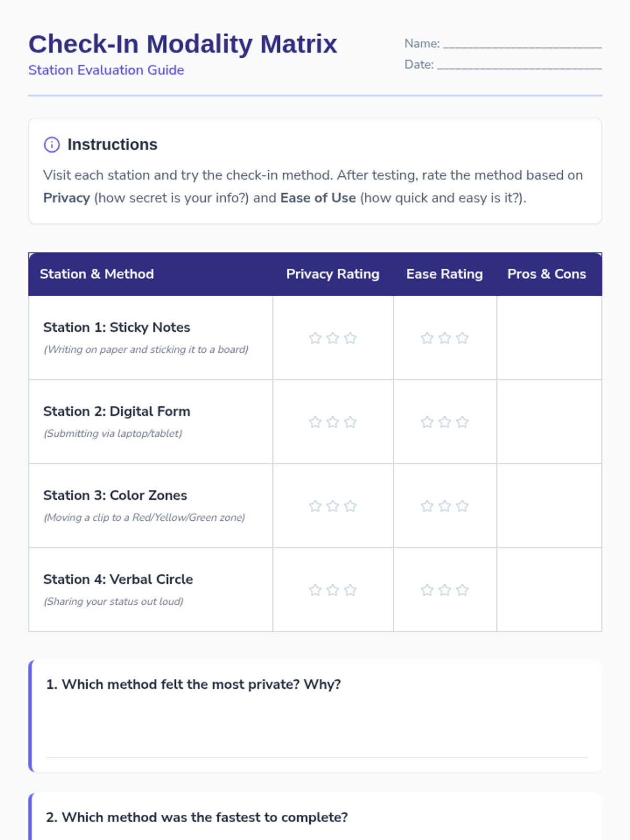Click the Privacy Rating column header
Screen dimensions: 630x840
tap(333, 274)
